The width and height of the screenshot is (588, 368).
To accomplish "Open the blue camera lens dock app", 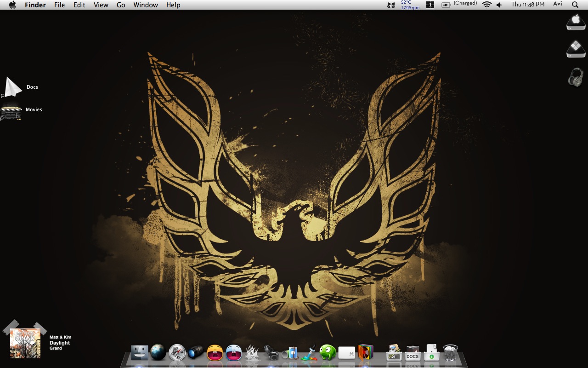I will pyautogui.click(x=196, y=353).
